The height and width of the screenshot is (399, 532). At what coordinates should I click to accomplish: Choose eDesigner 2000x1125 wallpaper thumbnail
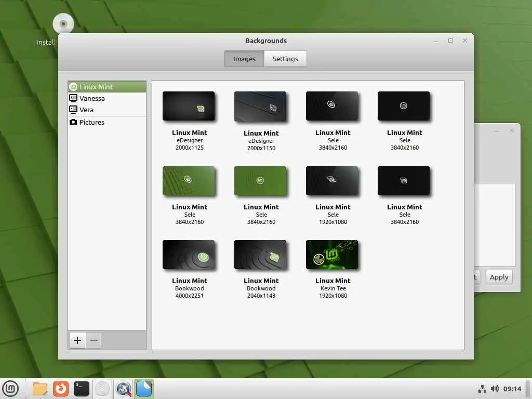coord(189,106)
